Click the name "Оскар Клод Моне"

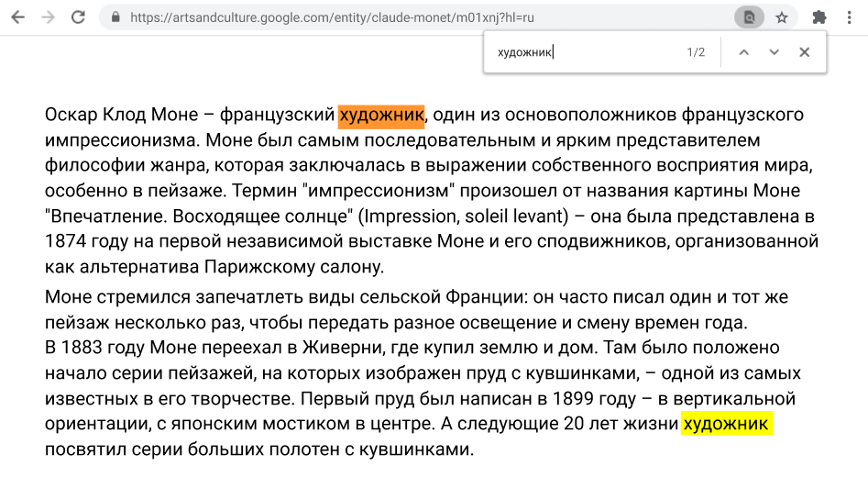tap(121, 115)
